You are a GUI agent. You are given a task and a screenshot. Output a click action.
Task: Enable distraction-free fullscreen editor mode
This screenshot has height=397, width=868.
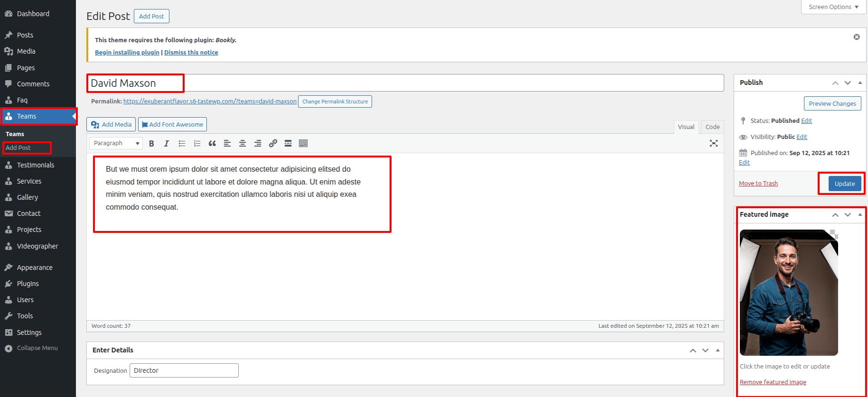tap(713, 143)
